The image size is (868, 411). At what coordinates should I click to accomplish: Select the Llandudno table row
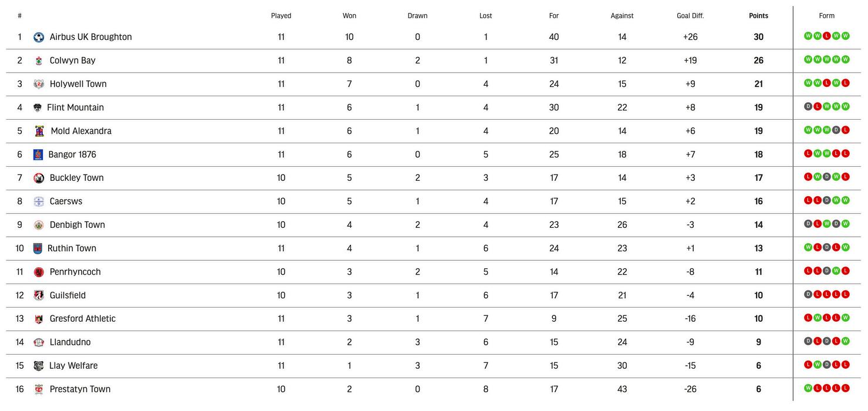click(x=434, y=342)
